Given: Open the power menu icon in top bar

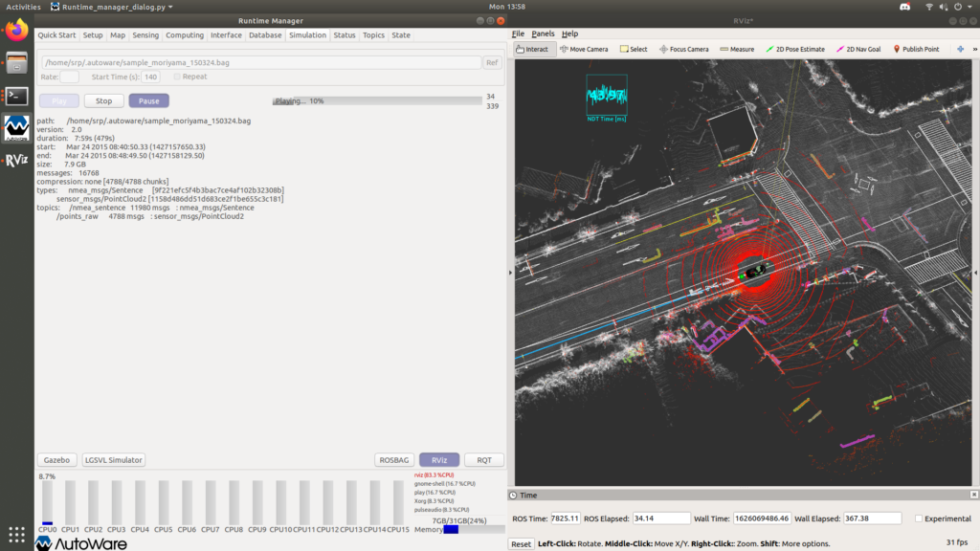Looking at the screenshot, I should 958,7.
